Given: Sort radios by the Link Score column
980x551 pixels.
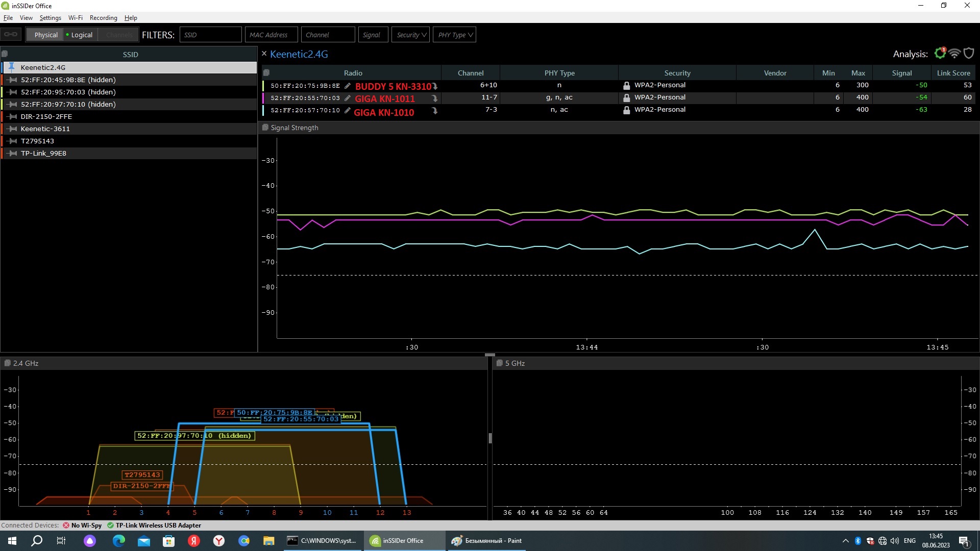Looking at the screenshot, I should coord(953,73).
